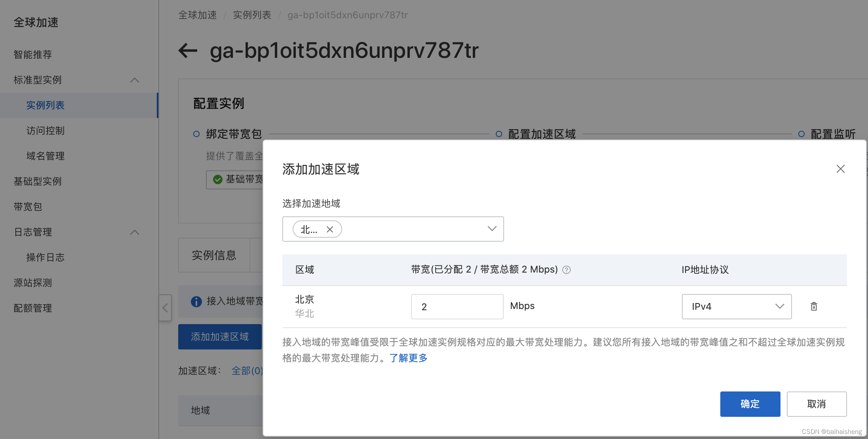Open the 了解更多 link
868x439 pixels.
click(408, 358)
